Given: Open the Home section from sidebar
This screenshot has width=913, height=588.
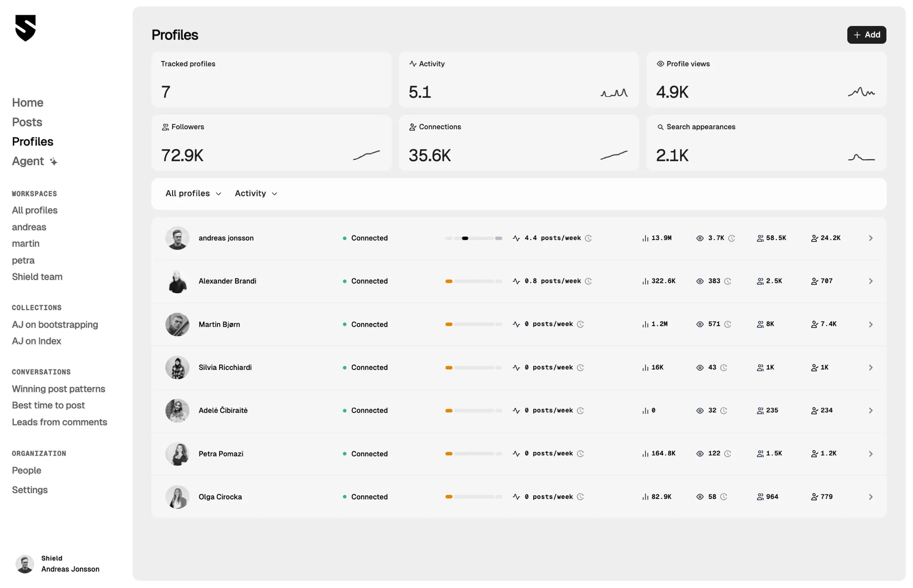Looking at the screenshot, I should tap(27, 102).
